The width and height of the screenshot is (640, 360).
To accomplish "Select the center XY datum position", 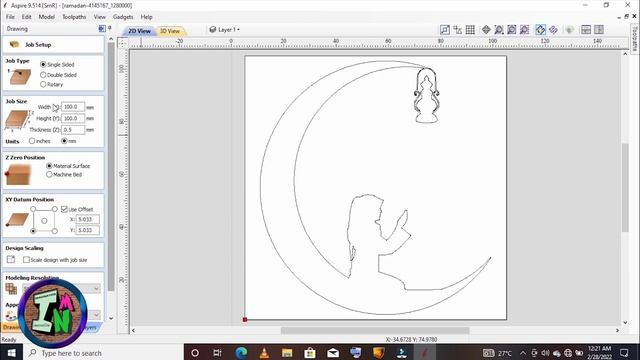I will pyautogui.click(x=44, y=220).
